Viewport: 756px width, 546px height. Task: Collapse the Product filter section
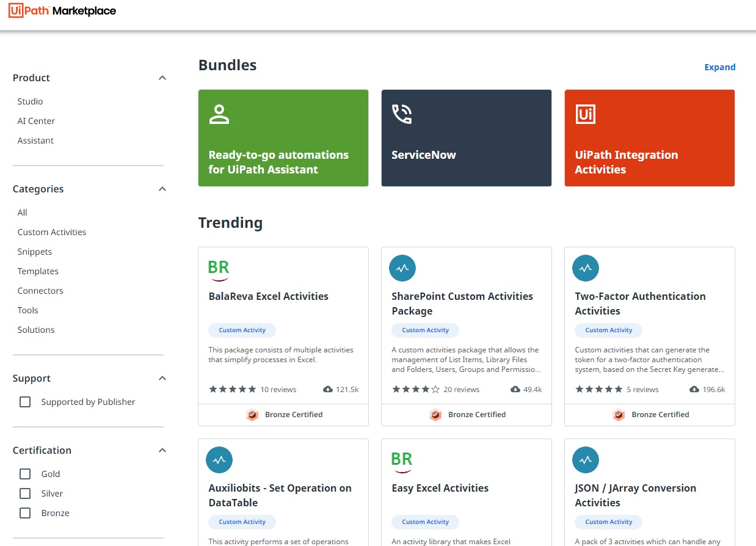point(162,78)
